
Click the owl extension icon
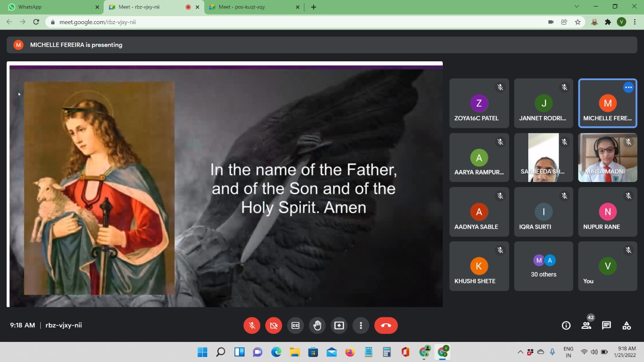click(x=594, y=22)
